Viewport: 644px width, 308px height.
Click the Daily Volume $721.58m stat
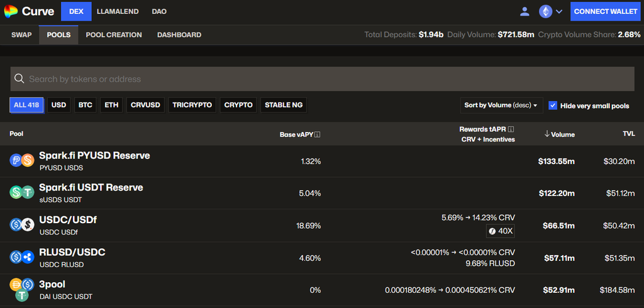[491, 35]
